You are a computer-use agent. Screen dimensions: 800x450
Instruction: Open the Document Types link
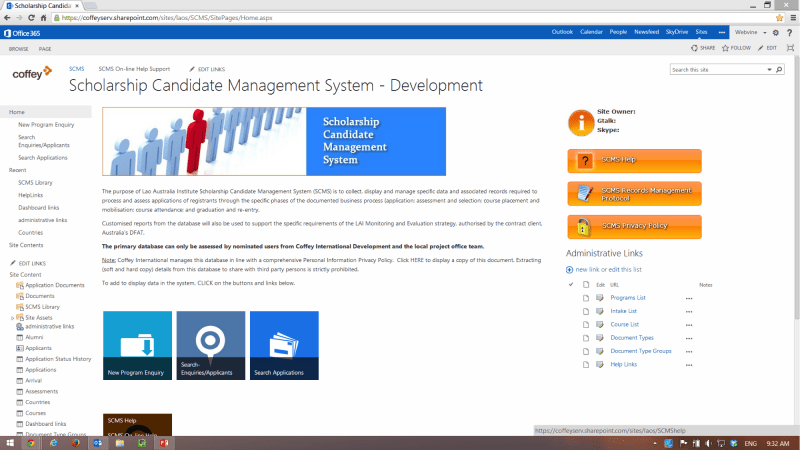[632, 337]
